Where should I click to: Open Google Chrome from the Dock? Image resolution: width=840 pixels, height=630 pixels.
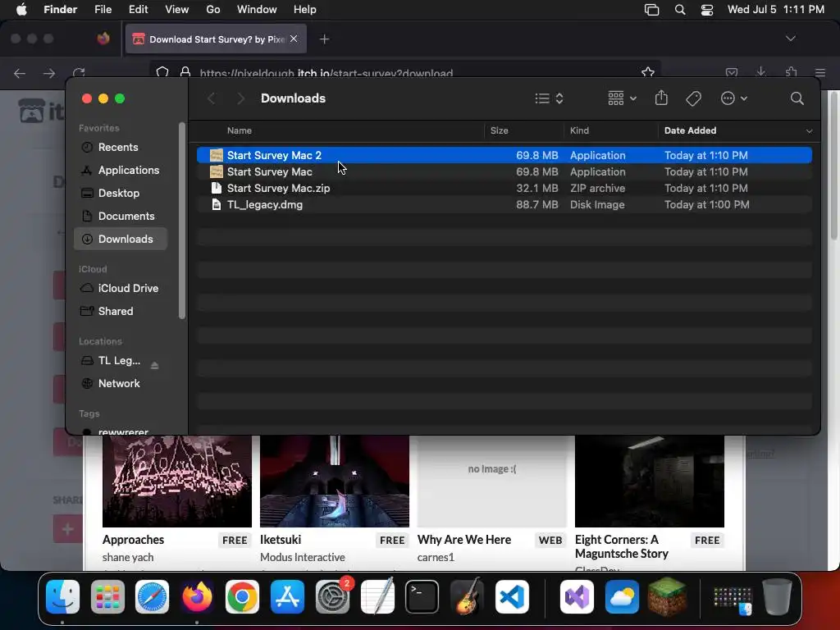242,596
